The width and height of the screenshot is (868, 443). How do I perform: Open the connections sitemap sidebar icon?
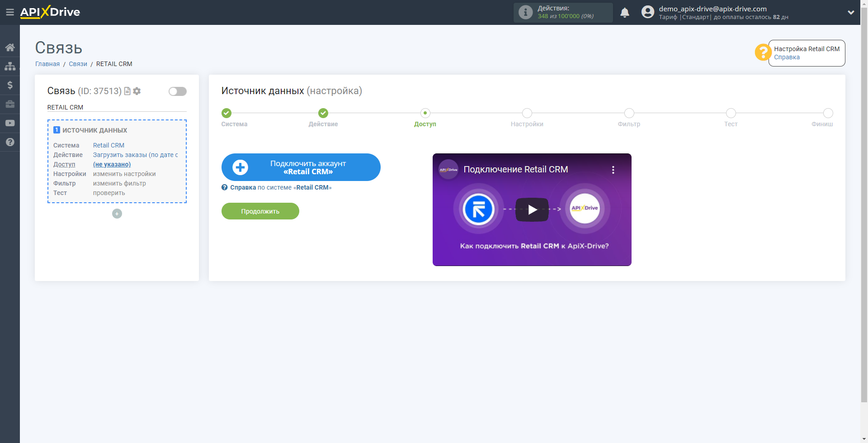pyautogui.click(x=10, y=67)
